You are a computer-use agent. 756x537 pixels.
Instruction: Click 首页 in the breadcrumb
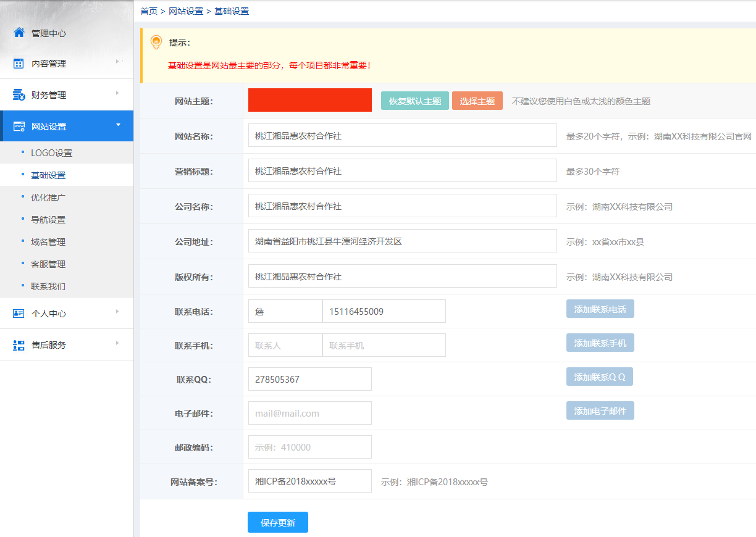[x=149, y=11]
